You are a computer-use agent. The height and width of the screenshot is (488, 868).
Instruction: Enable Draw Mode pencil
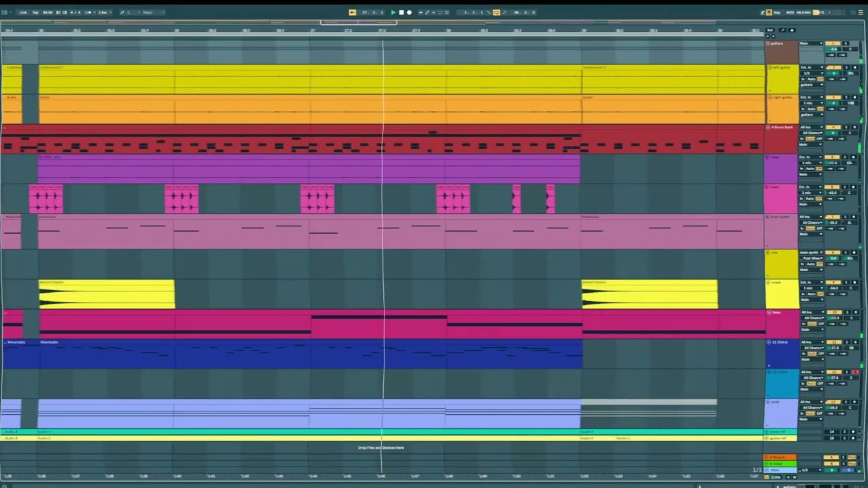762,12
